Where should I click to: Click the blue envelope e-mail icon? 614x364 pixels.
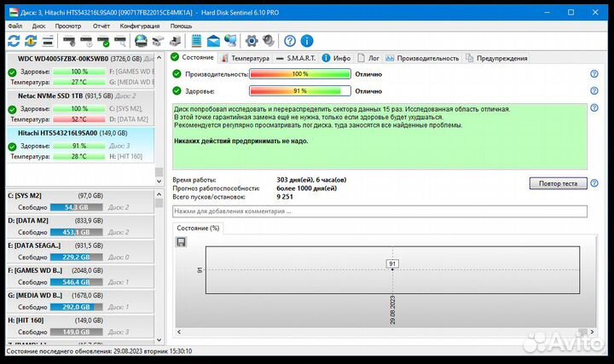pos(213,41)
